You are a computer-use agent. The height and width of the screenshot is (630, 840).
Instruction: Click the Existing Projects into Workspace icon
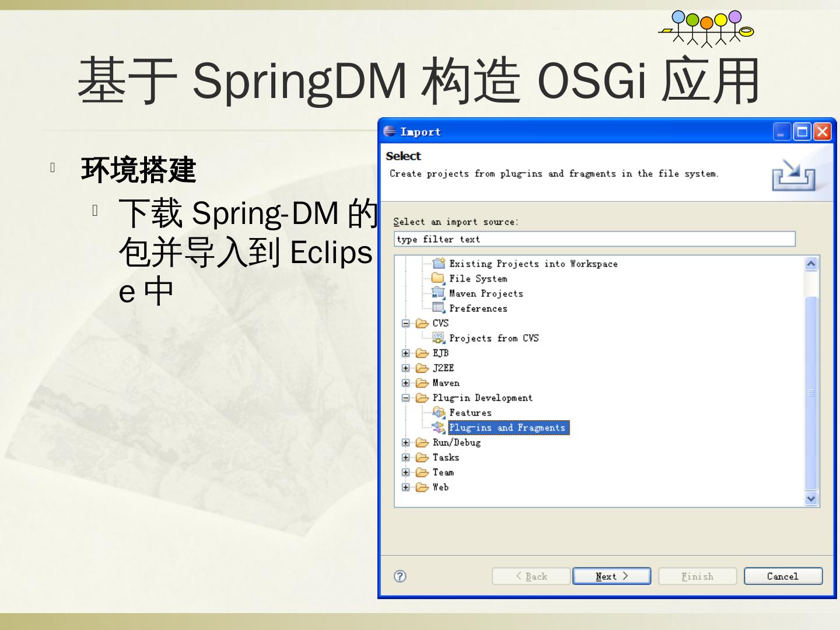click(439, 264)
